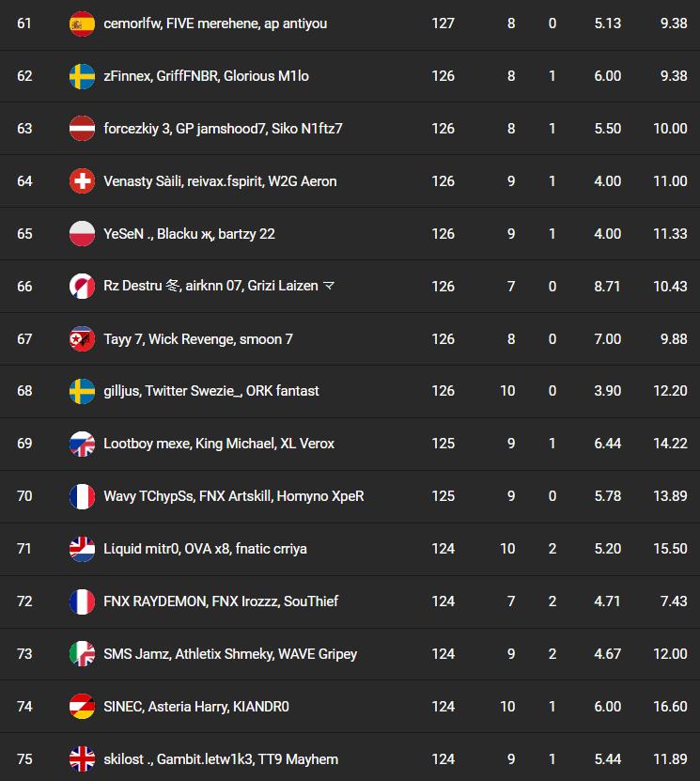This screenshot has width=700, height=781.
Task: Click the score value 127 on the first row
Action: click(443, 23)
